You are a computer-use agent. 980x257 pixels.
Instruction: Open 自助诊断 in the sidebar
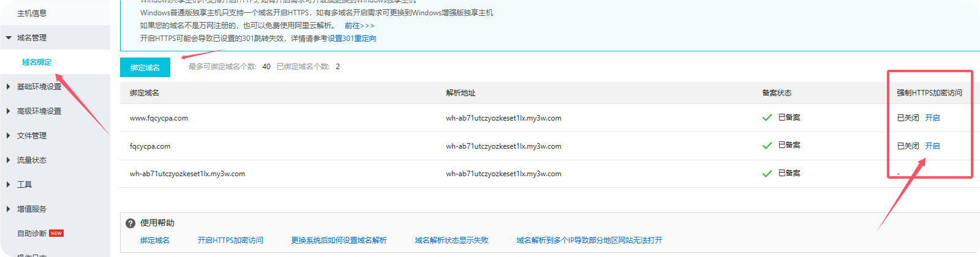click(x=32, y=234)
